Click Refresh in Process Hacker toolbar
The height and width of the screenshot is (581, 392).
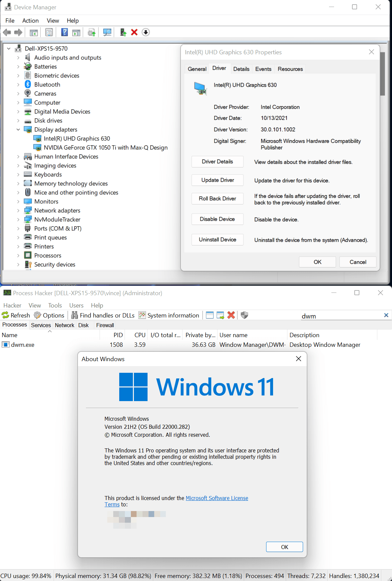16,315
